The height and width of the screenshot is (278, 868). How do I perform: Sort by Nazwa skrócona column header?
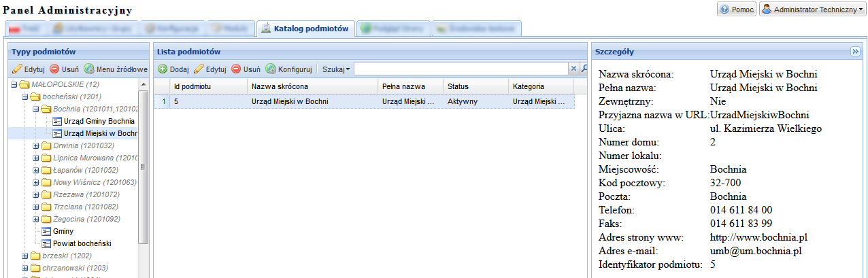313,86
